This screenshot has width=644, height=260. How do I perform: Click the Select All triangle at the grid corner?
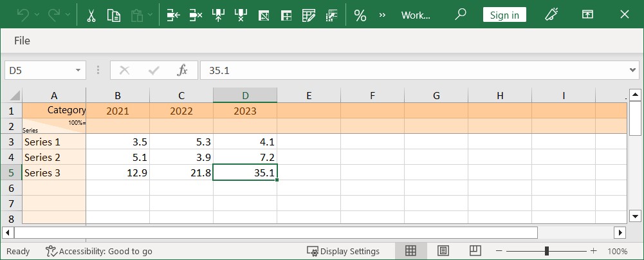tap(14, 95)
